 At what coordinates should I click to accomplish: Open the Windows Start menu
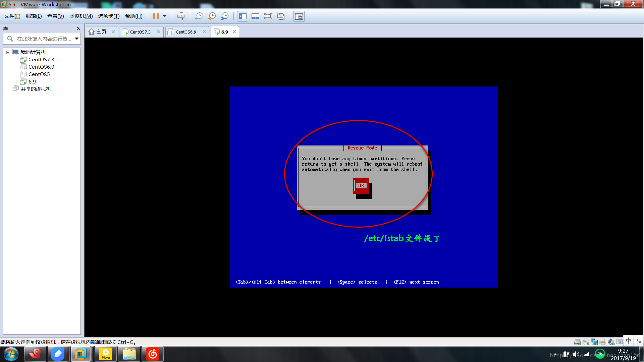coord(11,354)
